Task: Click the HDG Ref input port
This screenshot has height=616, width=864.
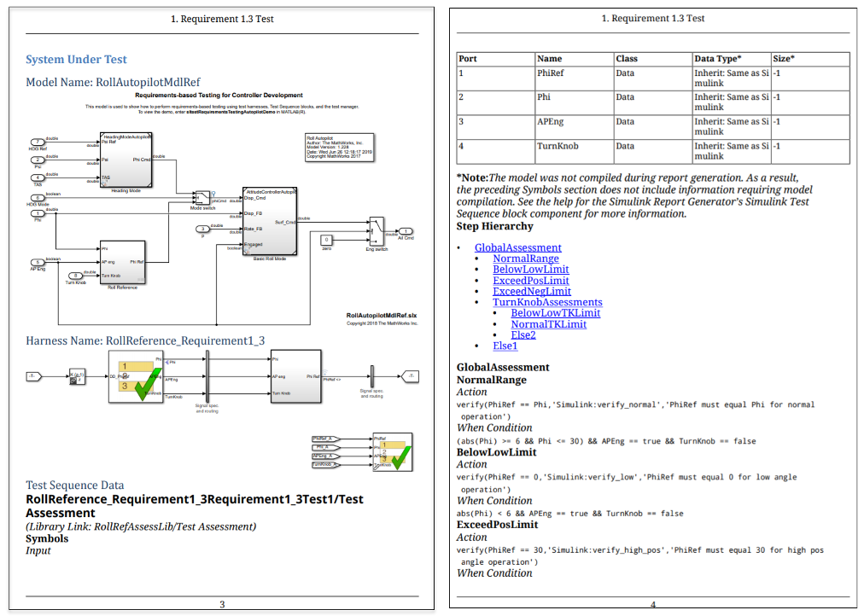Action: click(x=36, y=140)
